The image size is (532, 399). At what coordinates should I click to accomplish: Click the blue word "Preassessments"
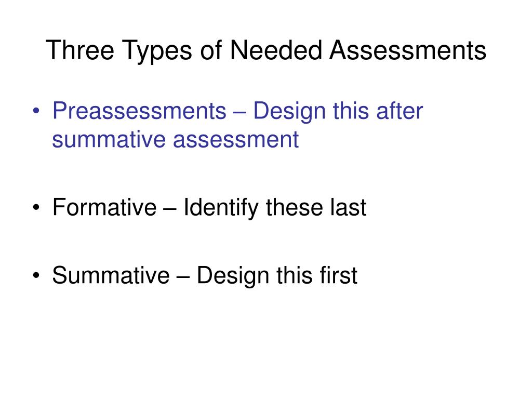click(139, 111)
